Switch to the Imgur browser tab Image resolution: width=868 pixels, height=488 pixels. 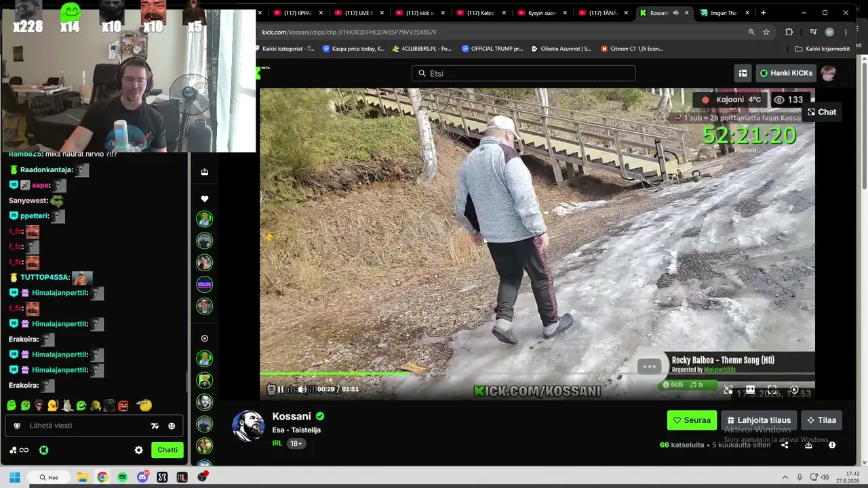point(723,13)
